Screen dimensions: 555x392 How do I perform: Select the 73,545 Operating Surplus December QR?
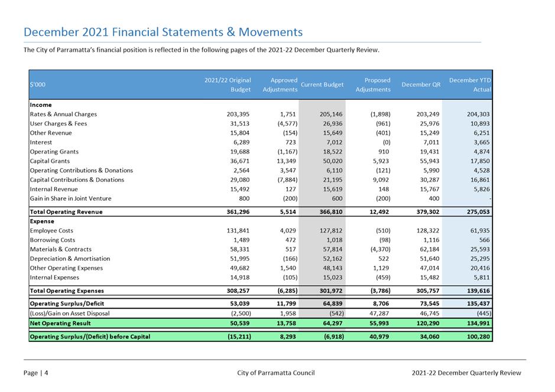click(x=429, y=303)
